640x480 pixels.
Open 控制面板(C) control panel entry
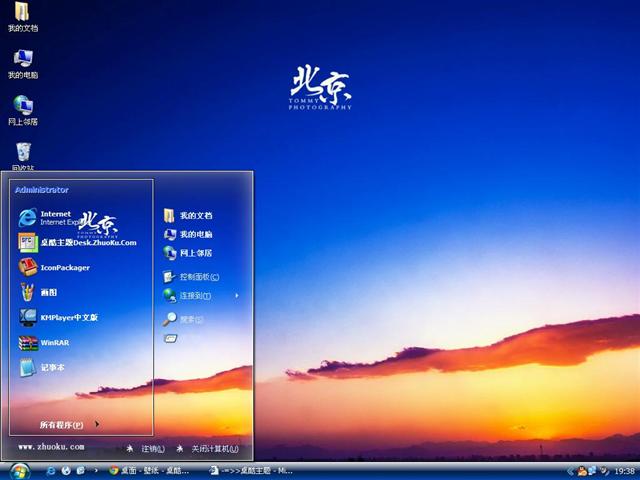coord(191,277)
